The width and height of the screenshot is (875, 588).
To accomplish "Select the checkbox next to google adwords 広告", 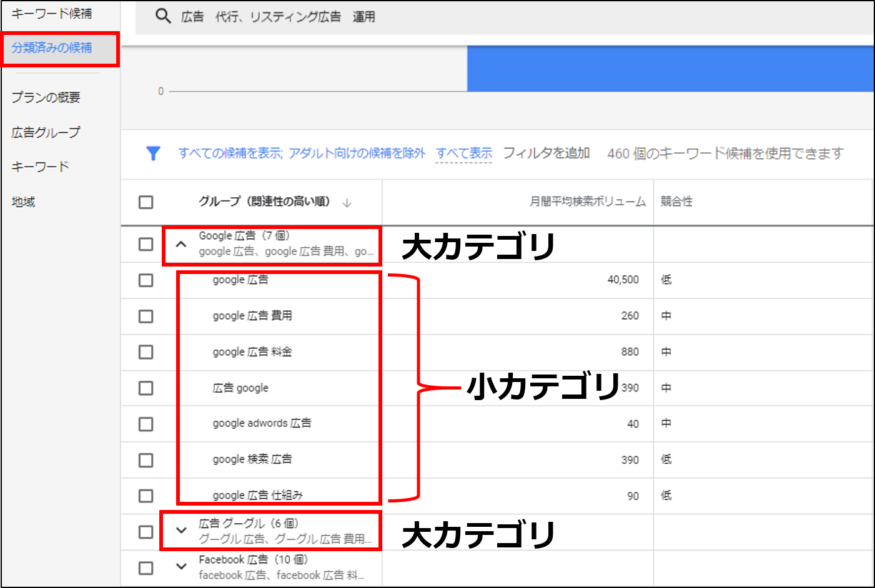I will click(146, 424).
